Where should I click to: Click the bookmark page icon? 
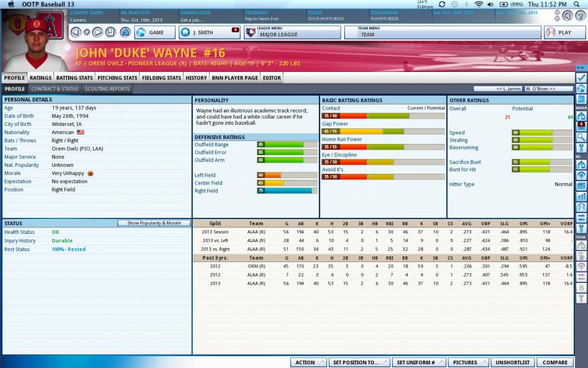click(110, 32)
